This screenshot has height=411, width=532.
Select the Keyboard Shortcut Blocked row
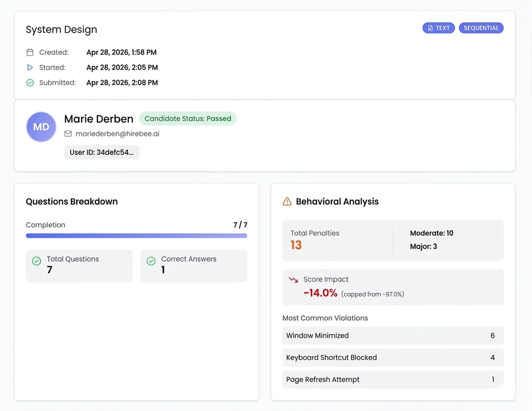pyautogui.click(x=393, y=357)
